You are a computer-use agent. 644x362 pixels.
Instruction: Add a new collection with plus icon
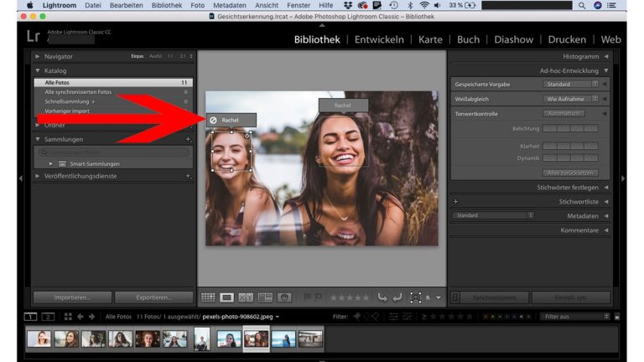click(188, 139)
